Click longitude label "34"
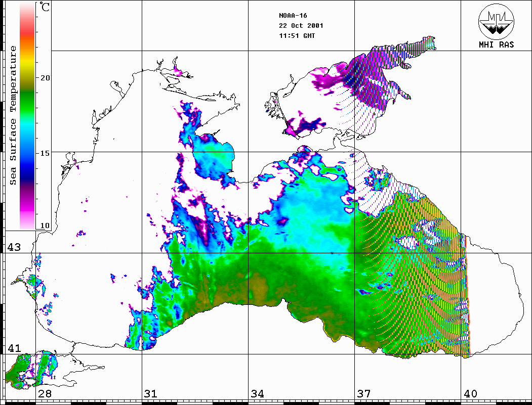This screenshot has width=532, height=405. [x=258, y=394]
